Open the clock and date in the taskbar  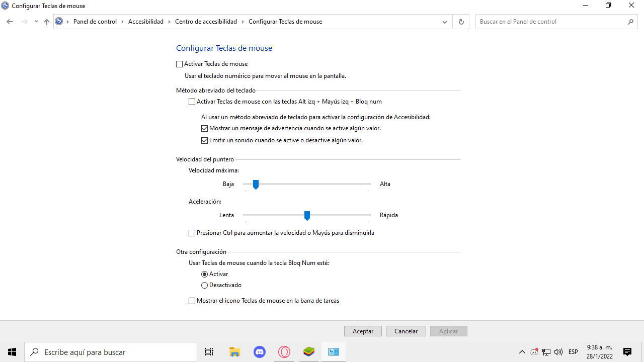tap(600, 352)
